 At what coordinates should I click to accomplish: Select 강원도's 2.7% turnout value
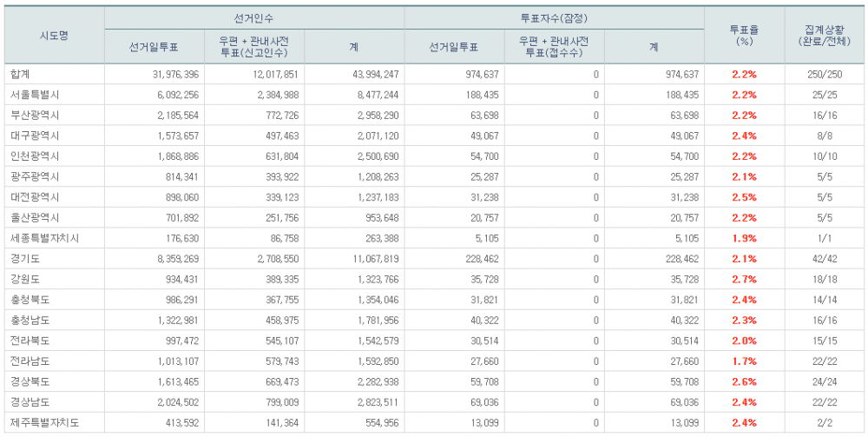744,279
